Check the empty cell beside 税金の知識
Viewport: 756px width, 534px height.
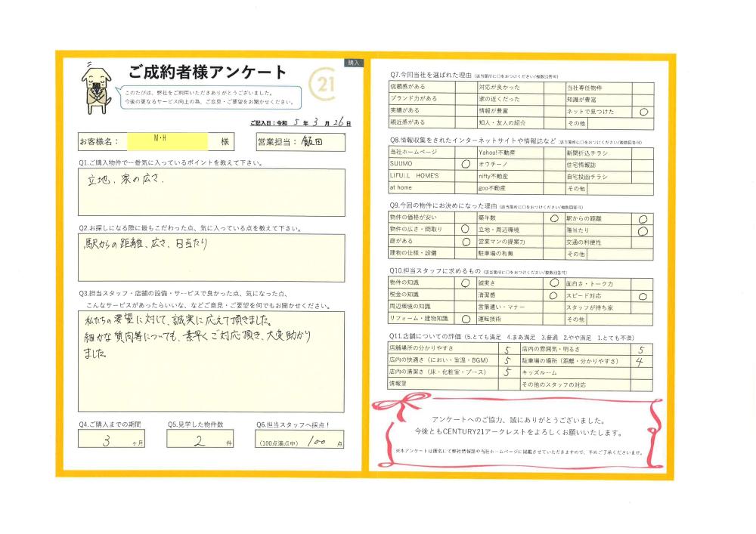coord(466,295)
